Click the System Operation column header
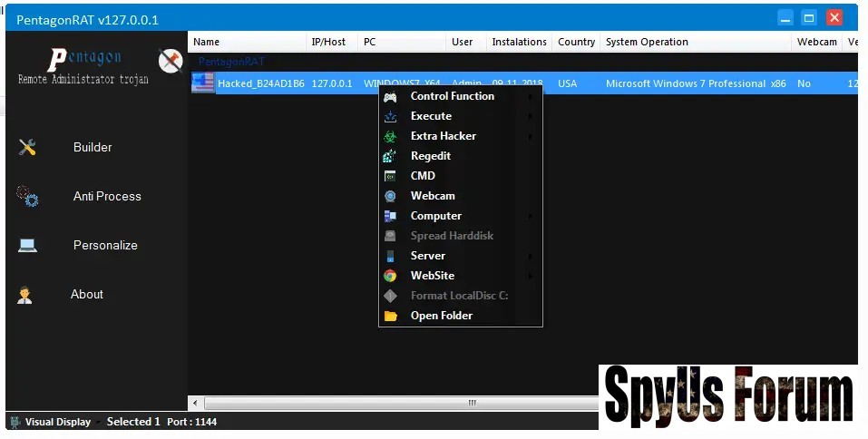The height and width of the screenshot is (439, 868). pos(647,42)
